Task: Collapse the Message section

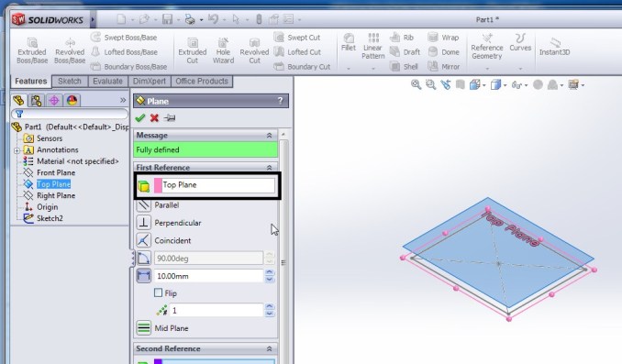Action: (x=270, y=136)
